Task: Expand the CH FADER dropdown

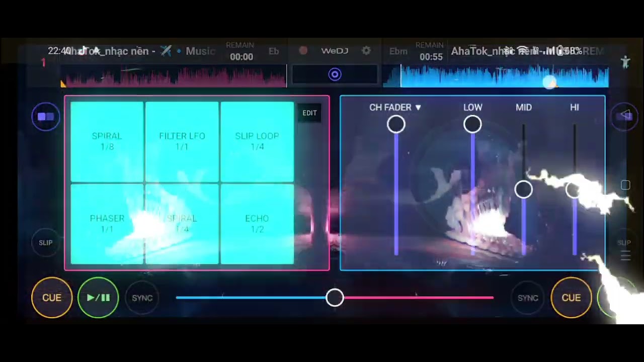Action: [395, 108]
